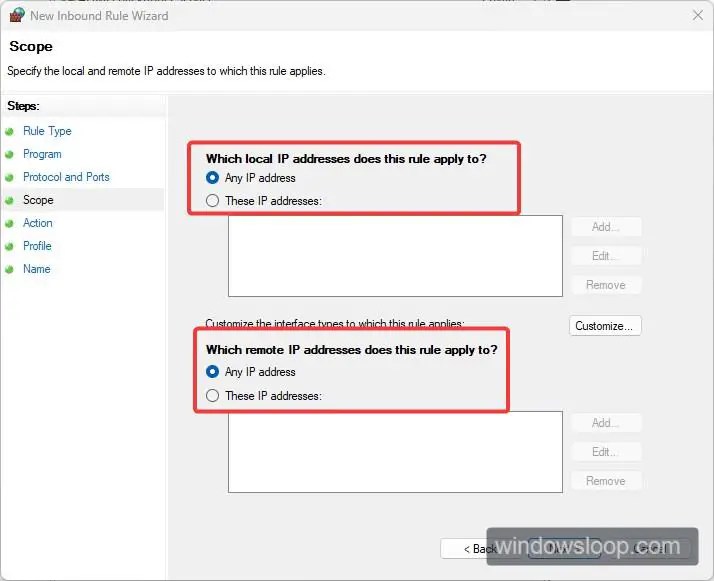The image size is (714, 581).
Task: Click the green bullet beside Scope
Action: coord(10,200)
